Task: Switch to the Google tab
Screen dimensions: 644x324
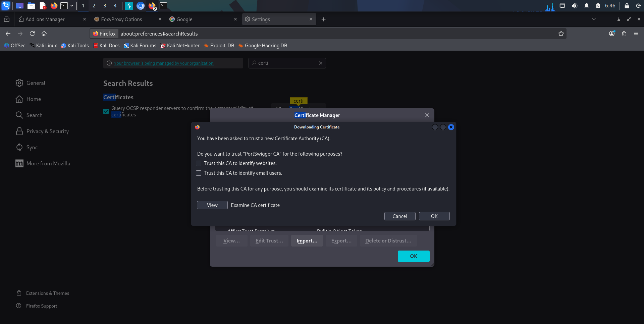Action: 203,19
